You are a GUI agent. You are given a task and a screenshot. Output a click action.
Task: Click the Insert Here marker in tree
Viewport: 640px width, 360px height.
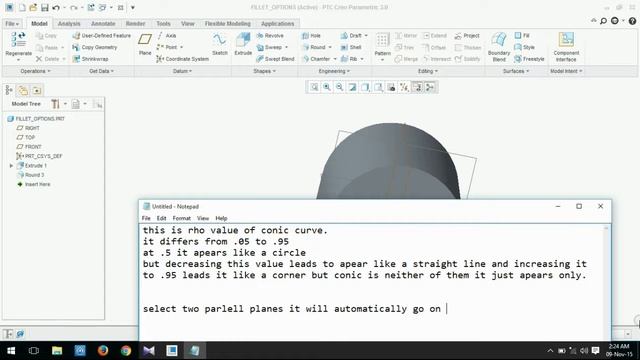(33, 184)
